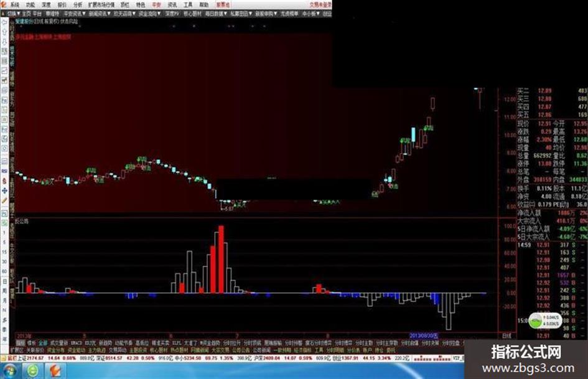The image size is (588, 379).
Task: Open the 扩展市场行情 menu
Action: pyautogui.click(x=101, y=5)
